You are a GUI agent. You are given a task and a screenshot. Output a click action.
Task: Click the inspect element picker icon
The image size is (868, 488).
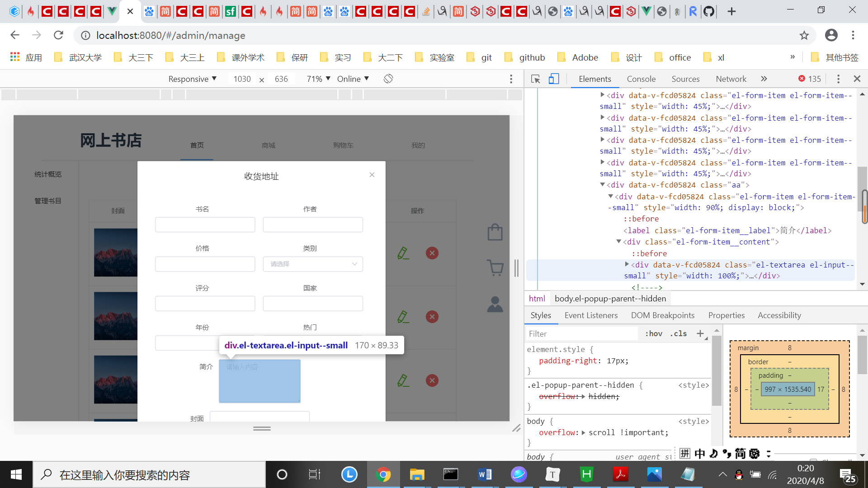pos(536,79)
